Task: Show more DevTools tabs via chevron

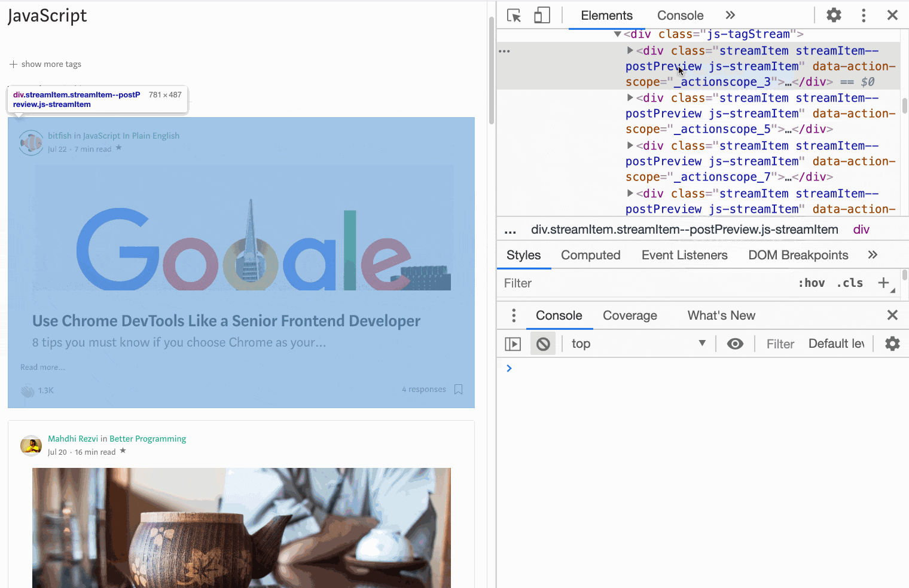Action: click(730, 16)
